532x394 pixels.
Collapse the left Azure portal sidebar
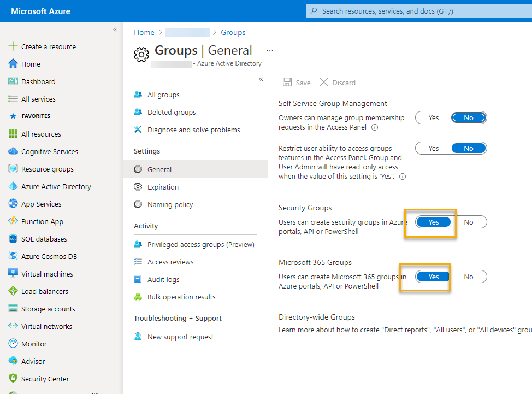115,30
